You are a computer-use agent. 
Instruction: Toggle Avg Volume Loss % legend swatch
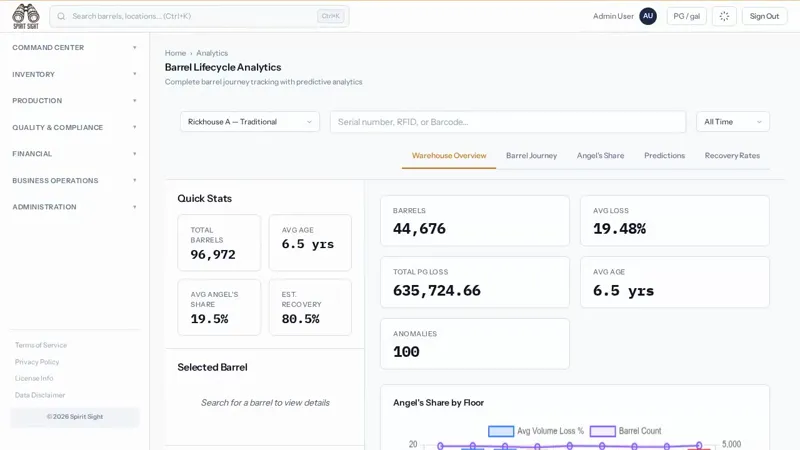point(501,431)
